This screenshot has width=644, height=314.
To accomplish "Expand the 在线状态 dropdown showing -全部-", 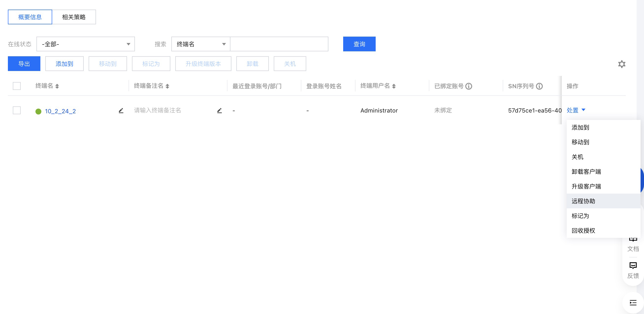I will pos(85,44).
